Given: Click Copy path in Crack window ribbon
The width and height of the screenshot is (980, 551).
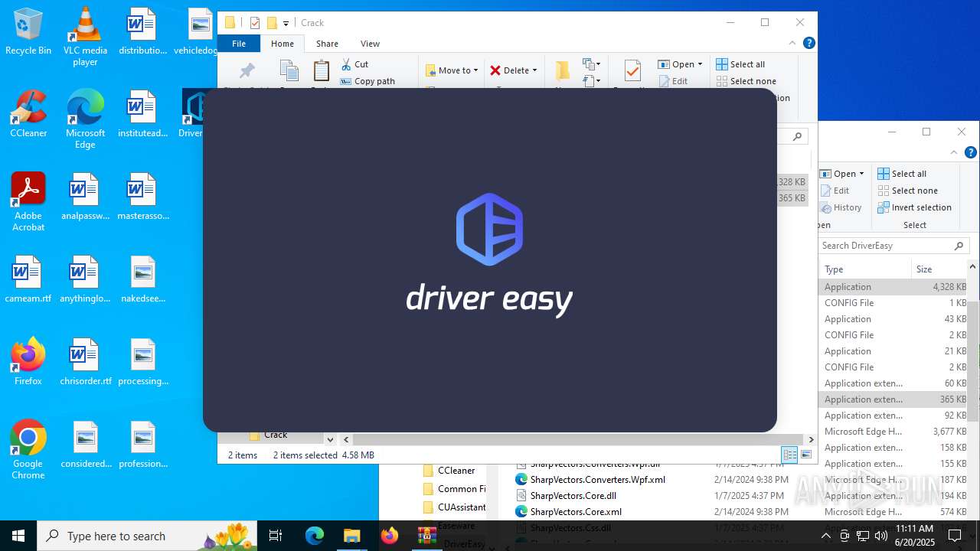Looking at the screenshot, I should click(367, 81).
